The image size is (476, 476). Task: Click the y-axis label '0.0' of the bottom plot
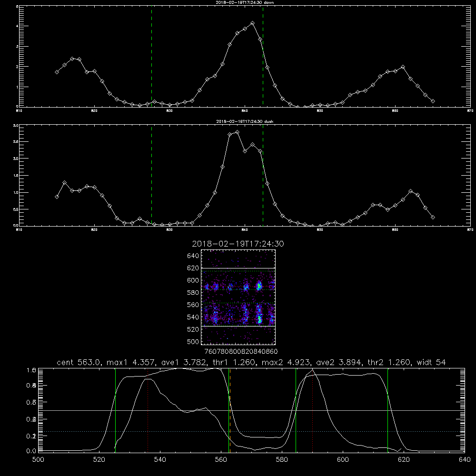pos(31,451)
